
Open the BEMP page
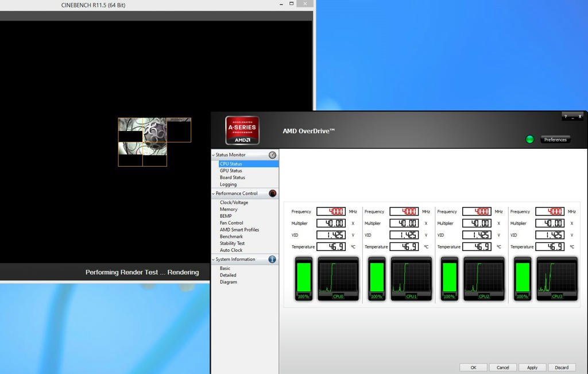(225, 216)
